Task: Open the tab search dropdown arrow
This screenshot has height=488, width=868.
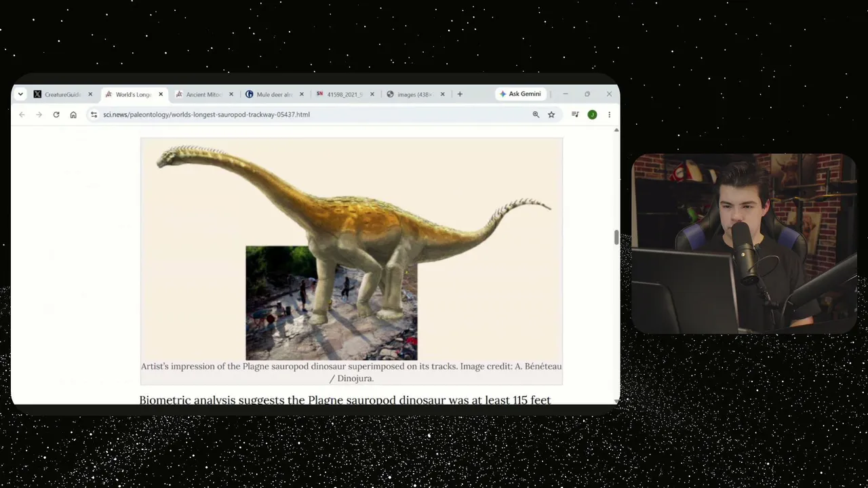Action: click(x=20, y=94)
